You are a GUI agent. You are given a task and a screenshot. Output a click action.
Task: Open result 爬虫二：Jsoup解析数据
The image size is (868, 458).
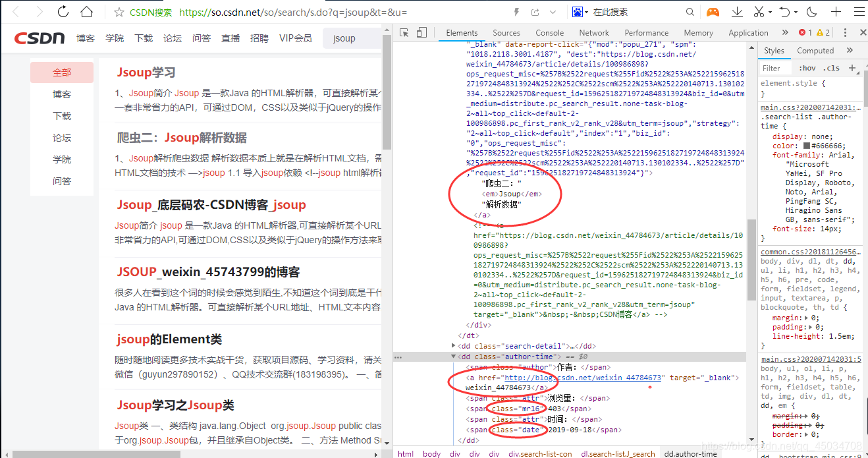[x=182, y=138]
